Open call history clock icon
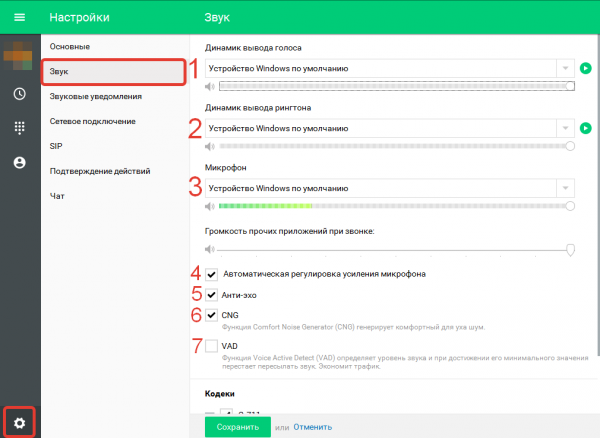 coord(20,94)
